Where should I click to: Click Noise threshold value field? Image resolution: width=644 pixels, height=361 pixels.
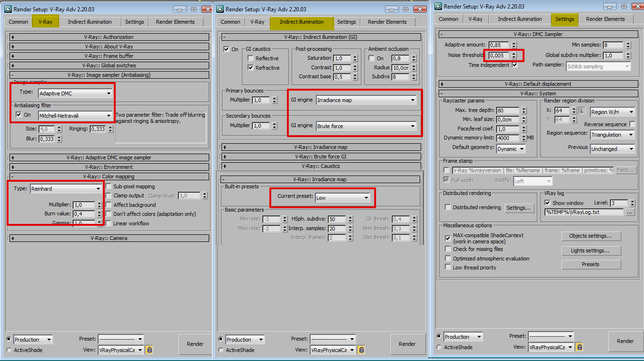pos(499,56)
